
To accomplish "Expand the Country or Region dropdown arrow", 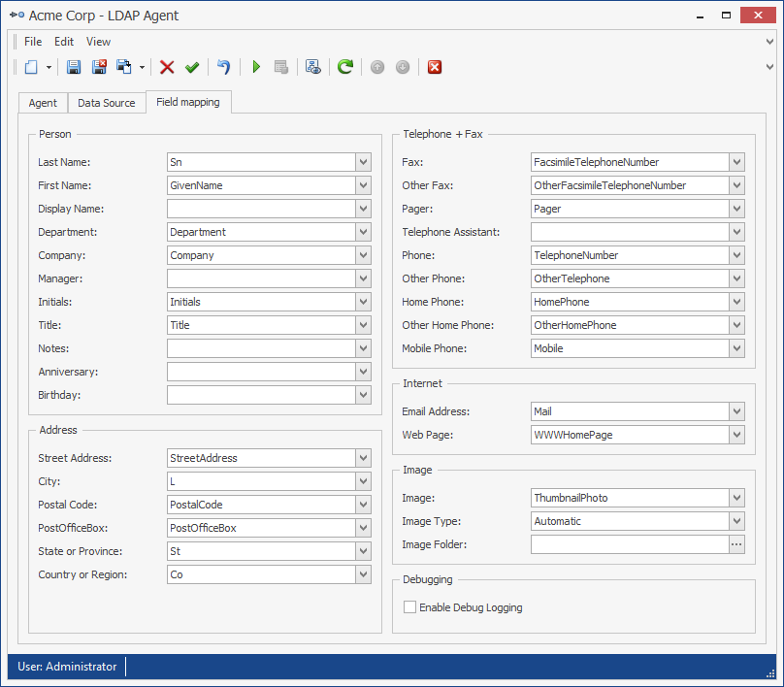I will tap(364, 574).
